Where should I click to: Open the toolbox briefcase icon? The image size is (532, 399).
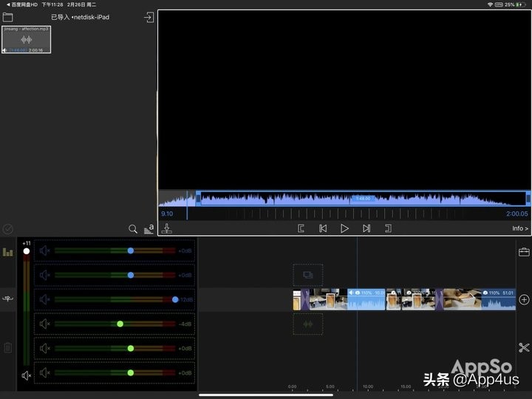click(x=524, y=252)
